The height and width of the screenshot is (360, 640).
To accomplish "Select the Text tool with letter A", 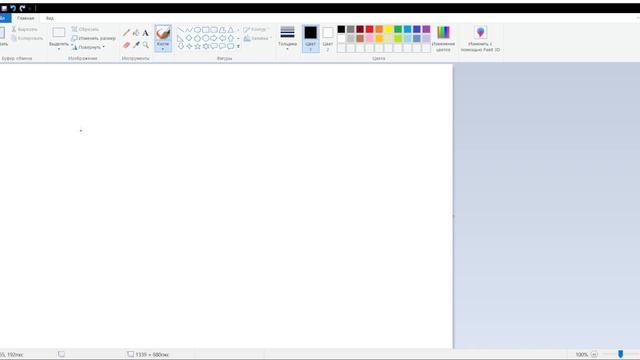I will [x=145, y=33].
